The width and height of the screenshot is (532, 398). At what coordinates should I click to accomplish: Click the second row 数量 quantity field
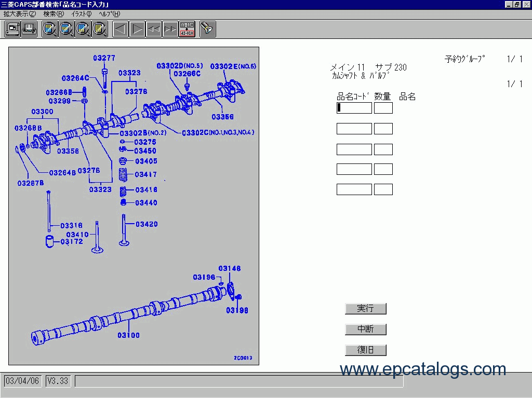(x=383, y=129)
